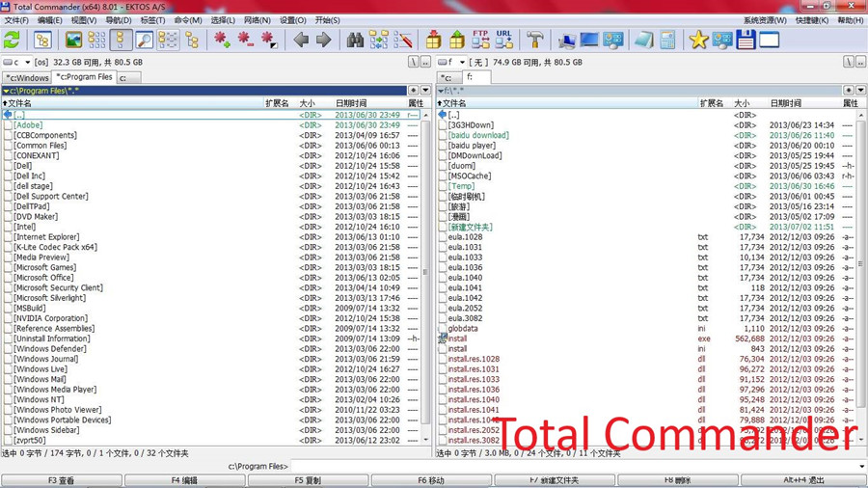Switch to right panel *c: tab
The image size is (868, 488).
[x=448, y=78]
